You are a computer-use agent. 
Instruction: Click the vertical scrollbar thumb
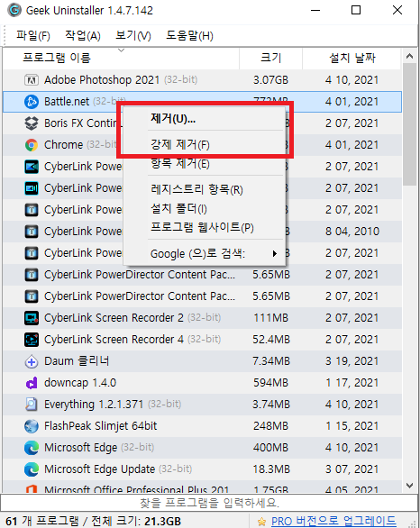[x=409, y=124]
